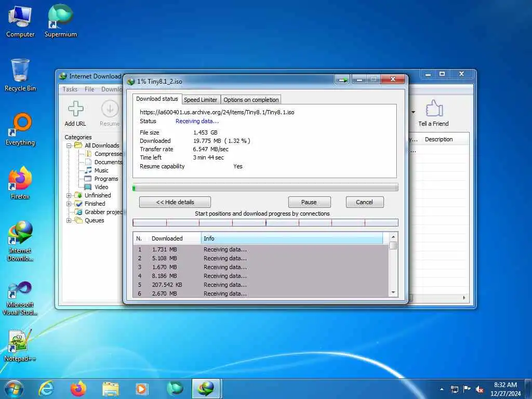Click the IDM taskbar button
The width and height of the screenshot is (532, 399).
click(207, 389)
